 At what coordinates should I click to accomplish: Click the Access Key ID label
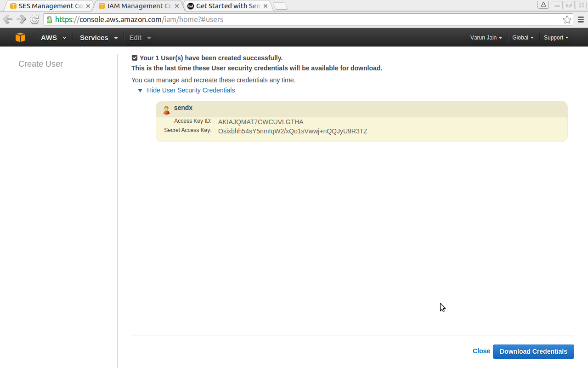193,121
